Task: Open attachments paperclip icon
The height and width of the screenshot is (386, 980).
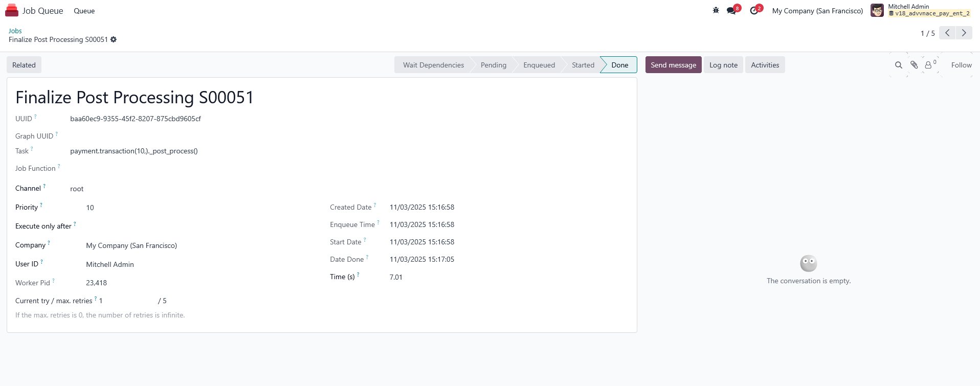Action: [x=914, y=65]
